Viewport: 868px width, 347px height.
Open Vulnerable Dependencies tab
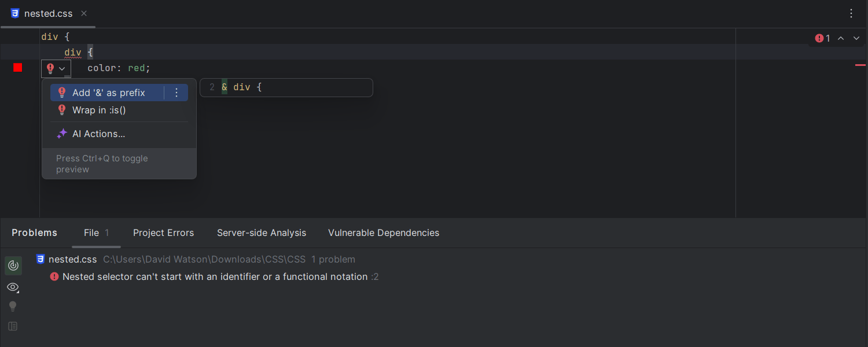point(384,232)
